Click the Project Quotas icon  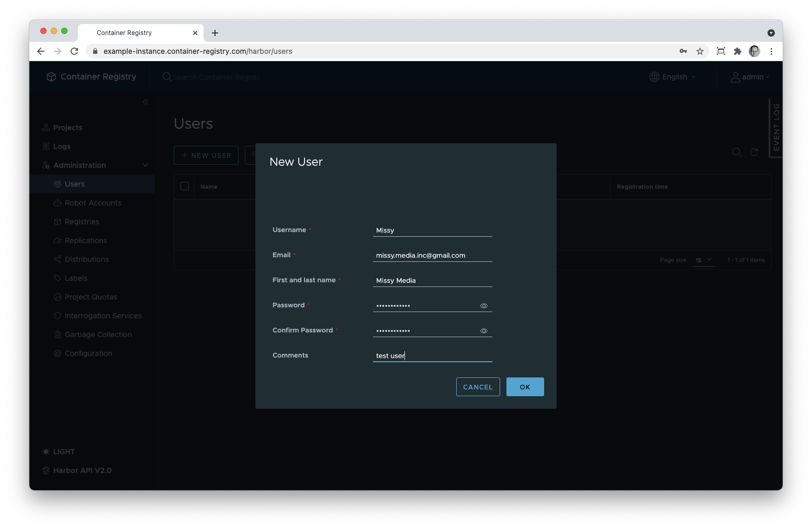58,297
